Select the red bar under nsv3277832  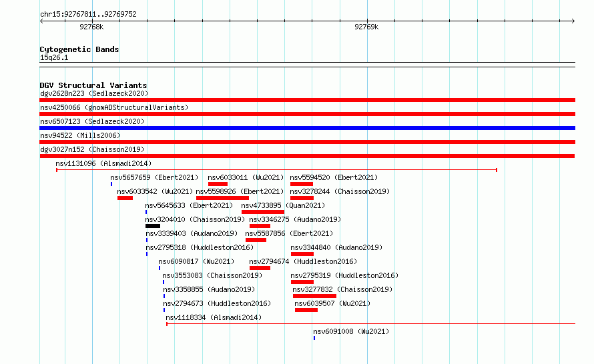click(314, 296)
